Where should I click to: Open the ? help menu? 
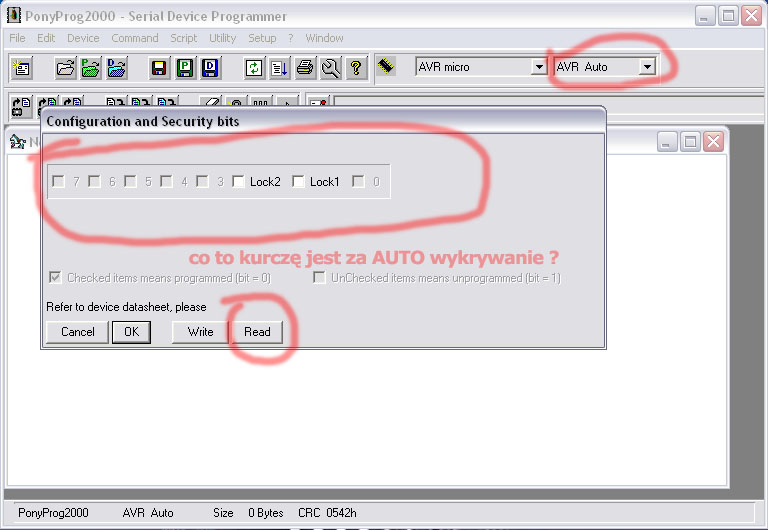coord(291,38)
